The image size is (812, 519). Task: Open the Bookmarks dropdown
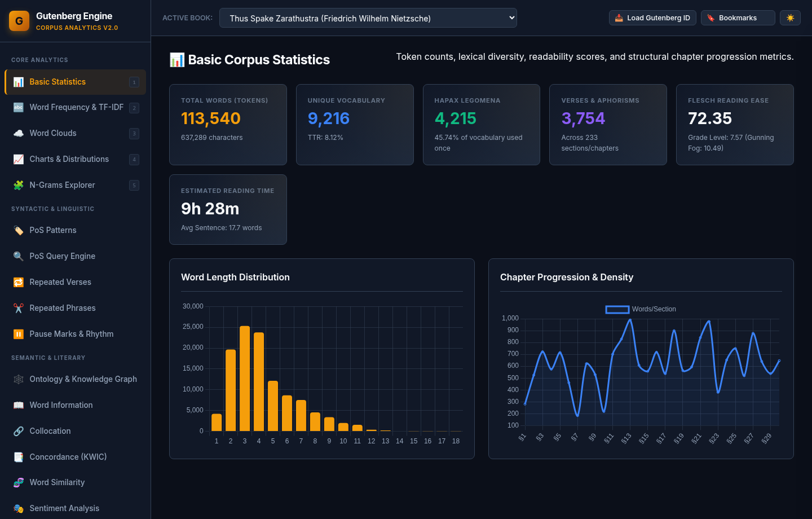738,18
